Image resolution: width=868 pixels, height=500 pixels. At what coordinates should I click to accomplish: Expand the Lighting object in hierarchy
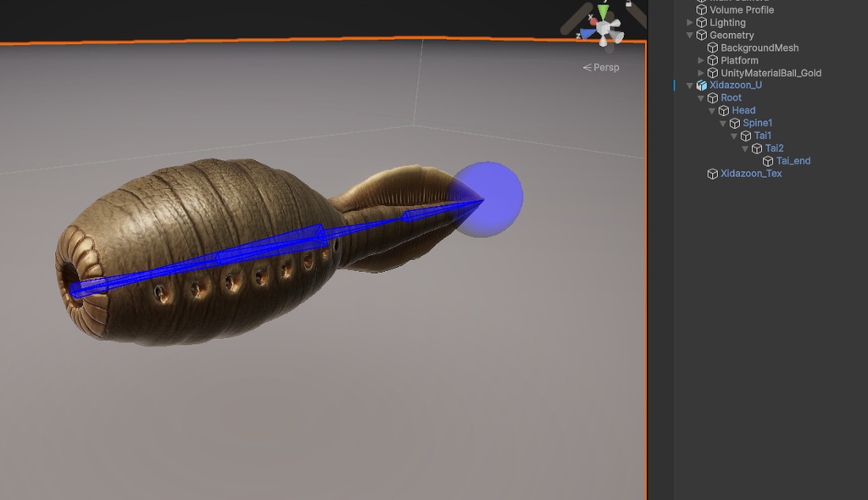(x=690, y=22)
